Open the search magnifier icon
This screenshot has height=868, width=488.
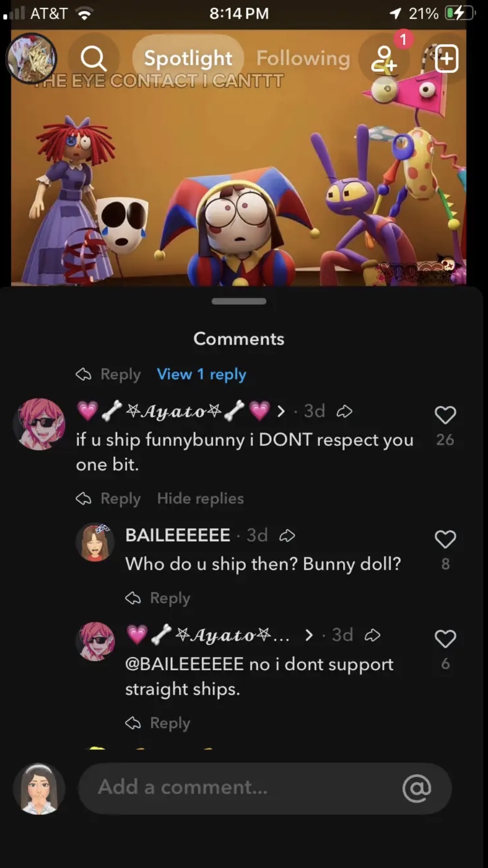point(94,58)
